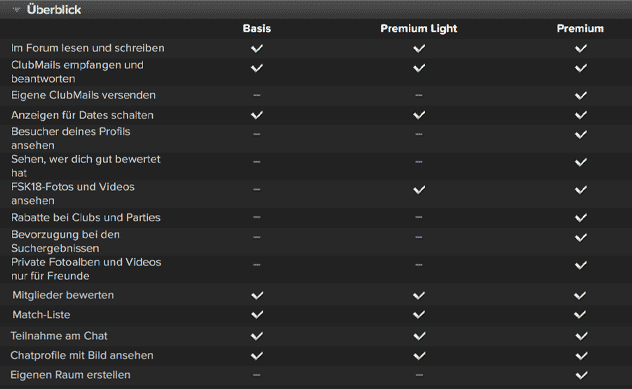Viewport: 632px width, 389px height.
Task: Click the Chatprofile mit Bild ansehen label
Action: coord(82,356)
